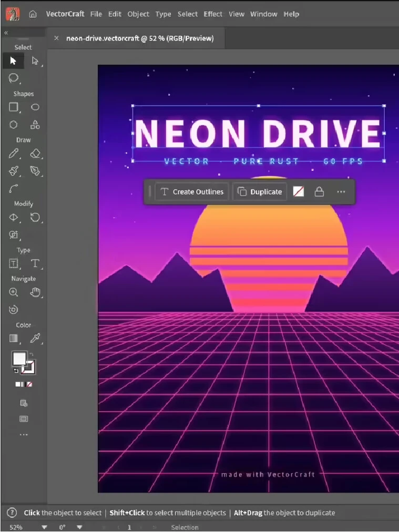Set no-fill mode below swatches
Image resolution: width=399 pixels, height=532 pixels.
[30, 384]
